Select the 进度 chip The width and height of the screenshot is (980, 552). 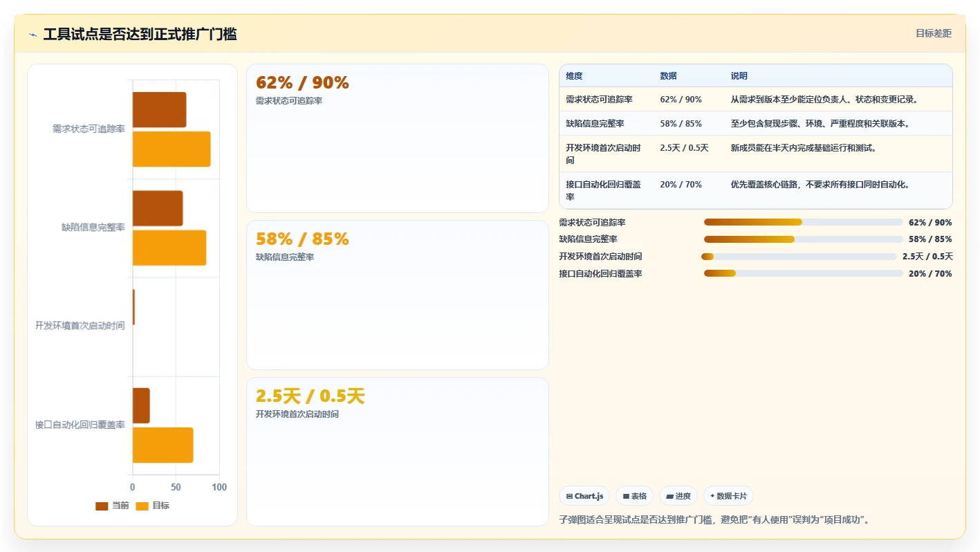click(x=678, y=496)
